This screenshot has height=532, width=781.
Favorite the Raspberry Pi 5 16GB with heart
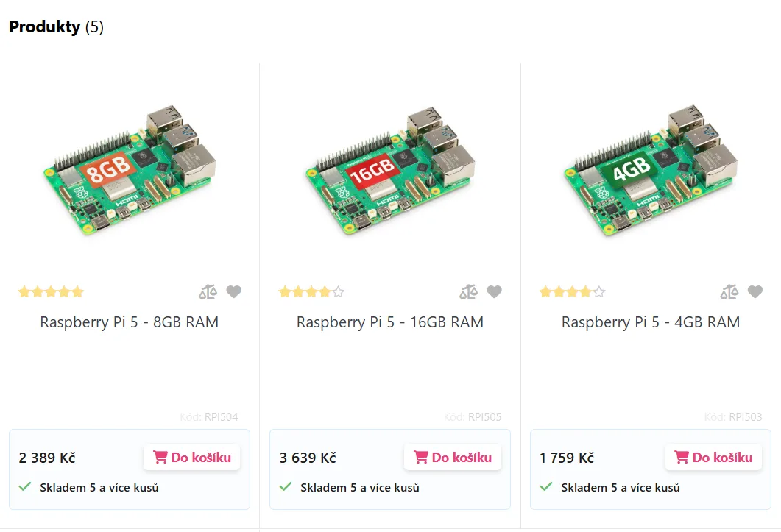[494, 292]
